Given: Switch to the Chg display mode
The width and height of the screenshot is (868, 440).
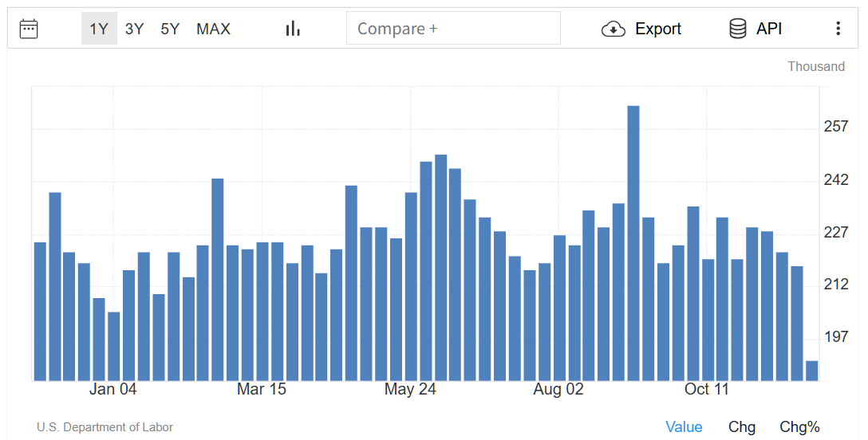Looking at the screenshot, I should 742,427.
